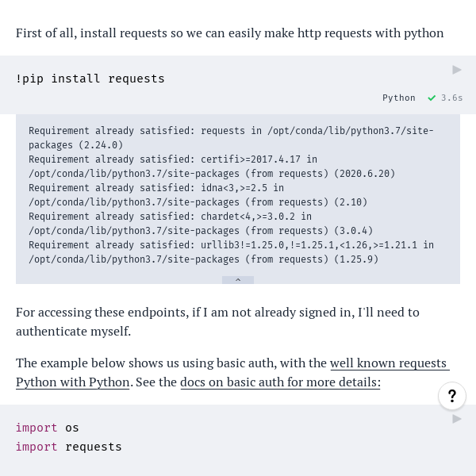Viewport: 476px width, 476px height.
Task: Click the 'For accessing these endpoints' paragraph
Action: pyautogui.click(x=217, y=322)
